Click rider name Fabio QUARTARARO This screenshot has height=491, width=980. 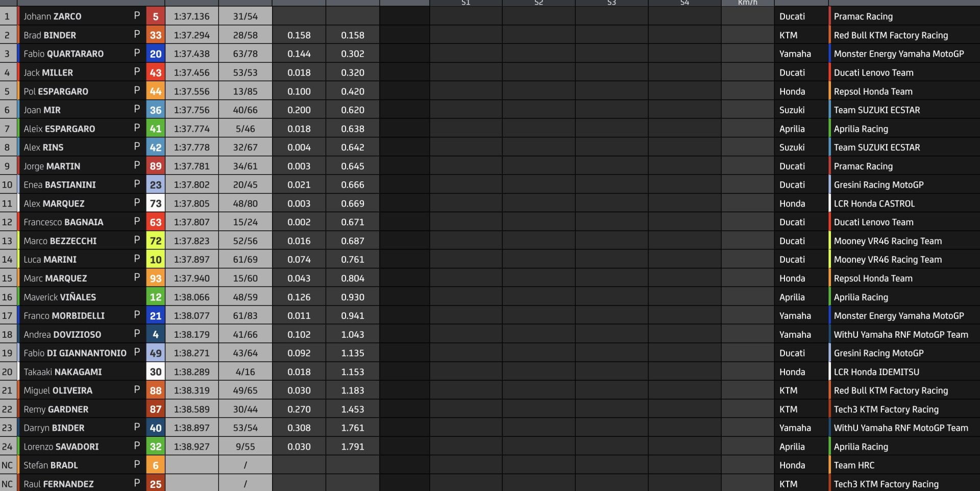click(x=63, y=54)
